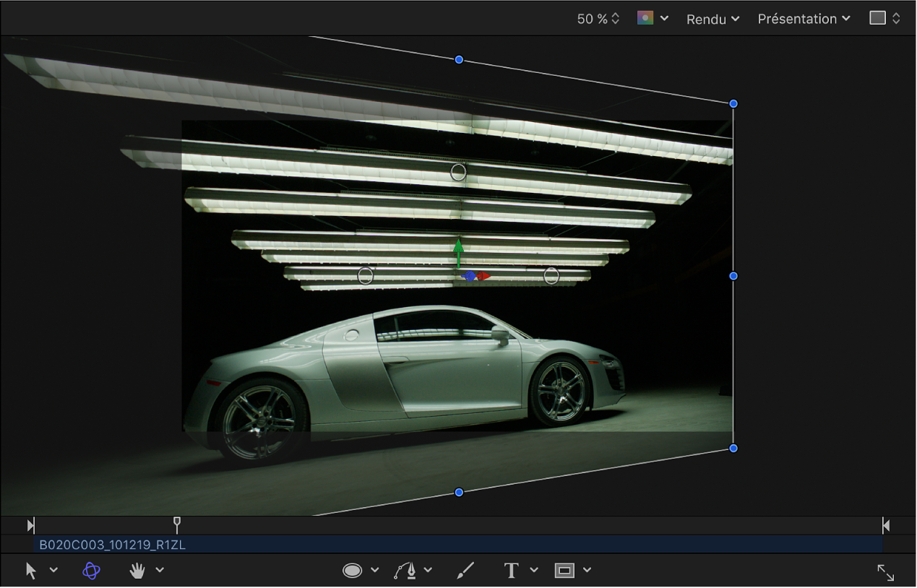
Task: Click the playhead in the mini-timeline
Action: 177,524
